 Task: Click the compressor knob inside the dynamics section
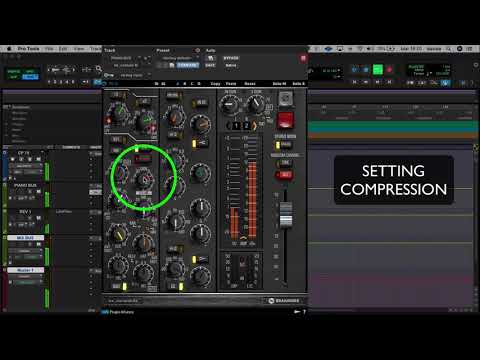[144, 179]
